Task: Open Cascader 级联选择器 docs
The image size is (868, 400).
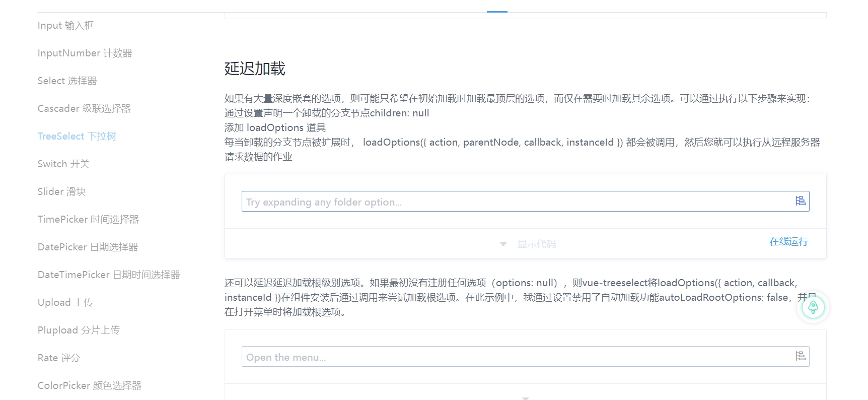Action: (84, 108)
